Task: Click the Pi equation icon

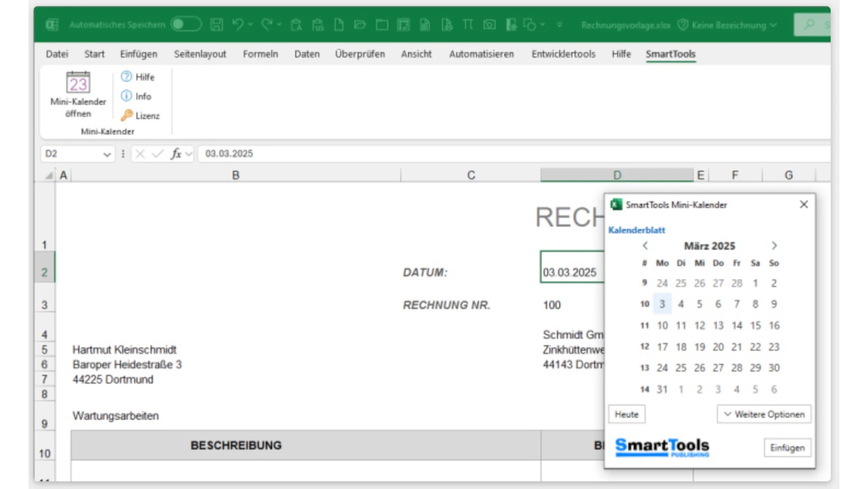Action: (468, 25)
